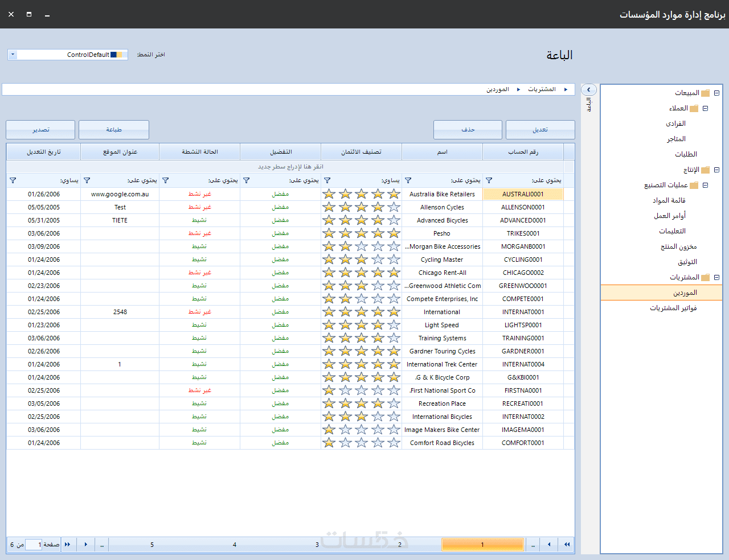
Task: Open the filter icon for التفضيل column
Action: (246, 180)
